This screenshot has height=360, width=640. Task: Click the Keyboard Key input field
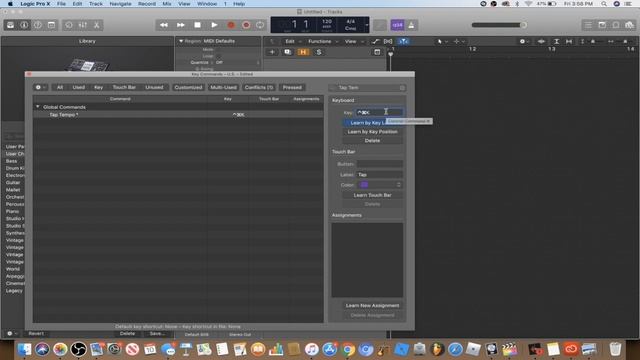click(379, 112)
